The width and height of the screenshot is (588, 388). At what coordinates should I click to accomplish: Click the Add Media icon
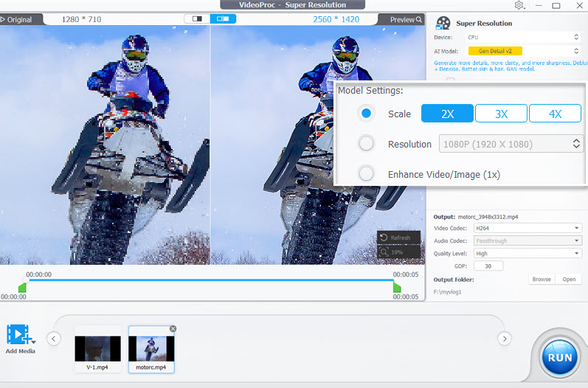[x=19, y=336]
